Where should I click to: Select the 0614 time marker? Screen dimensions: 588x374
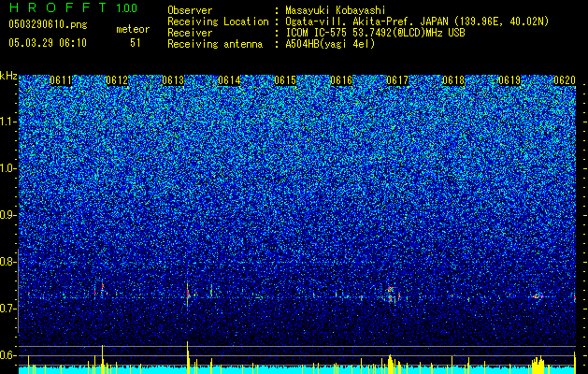(229, 80)
